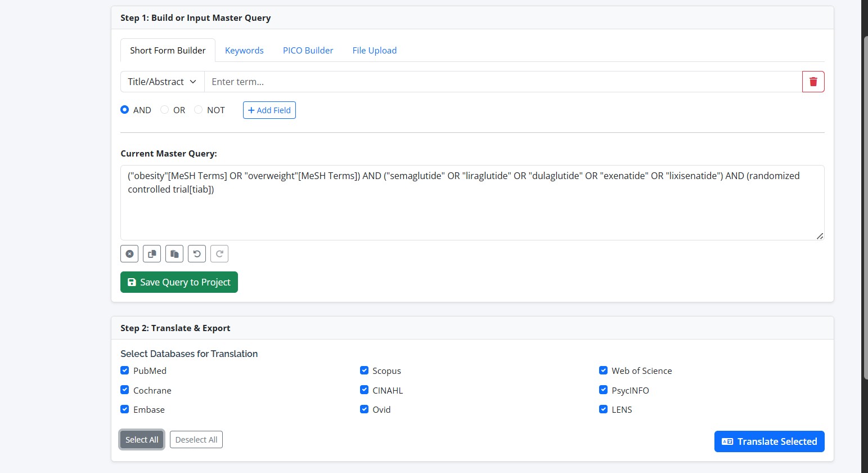868x473 pixels.
Task: Clear the master query with the X icon
Action: coord(129,254)
